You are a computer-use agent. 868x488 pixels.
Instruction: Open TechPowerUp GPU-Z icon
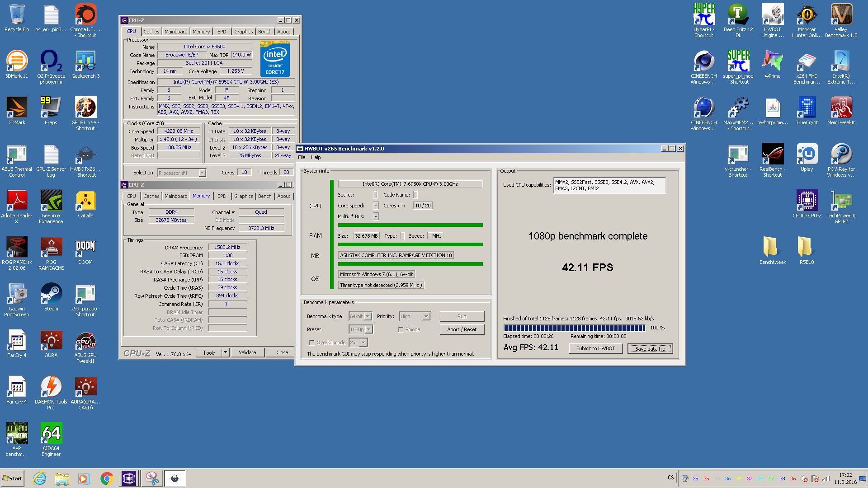[841, 206]
